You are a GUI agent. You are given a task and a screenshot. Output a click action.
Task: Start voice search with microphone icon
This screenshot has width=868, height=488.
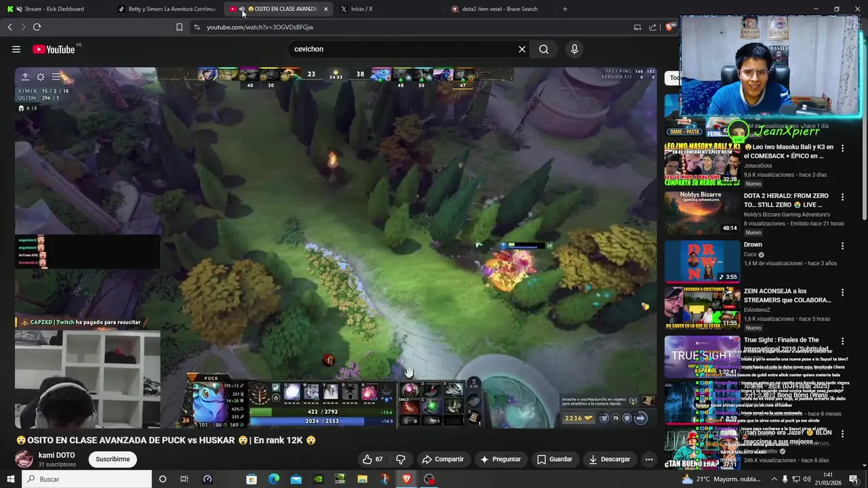[x=574, y=49]
